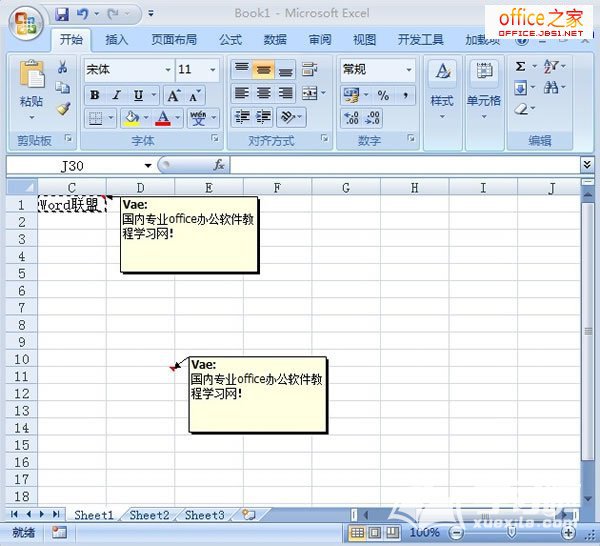Increase font size with the larger A
This screenshot has width=600, height=546.
point(174,95)
